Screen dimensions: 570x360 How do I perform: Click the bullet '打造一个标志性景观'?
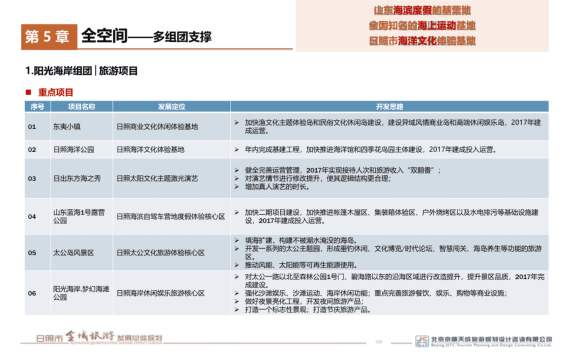277,310
